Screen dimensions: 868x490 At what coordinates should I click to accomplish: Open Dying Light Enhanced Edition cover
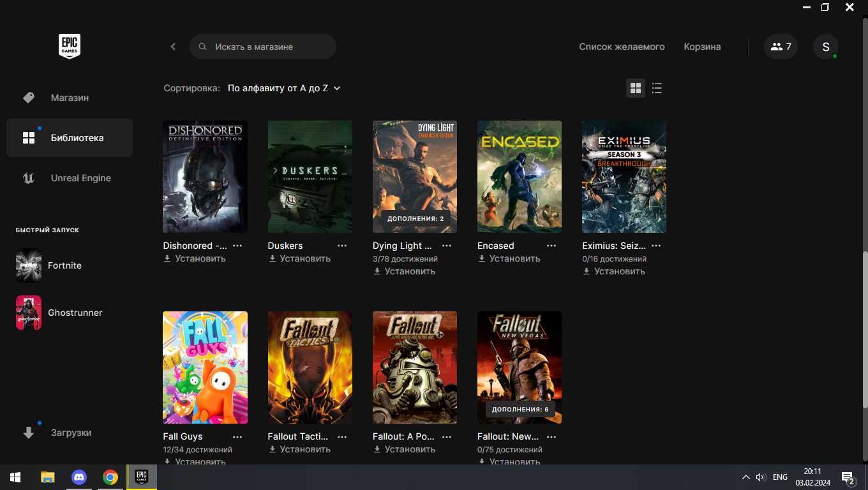(x=414, y=177)
